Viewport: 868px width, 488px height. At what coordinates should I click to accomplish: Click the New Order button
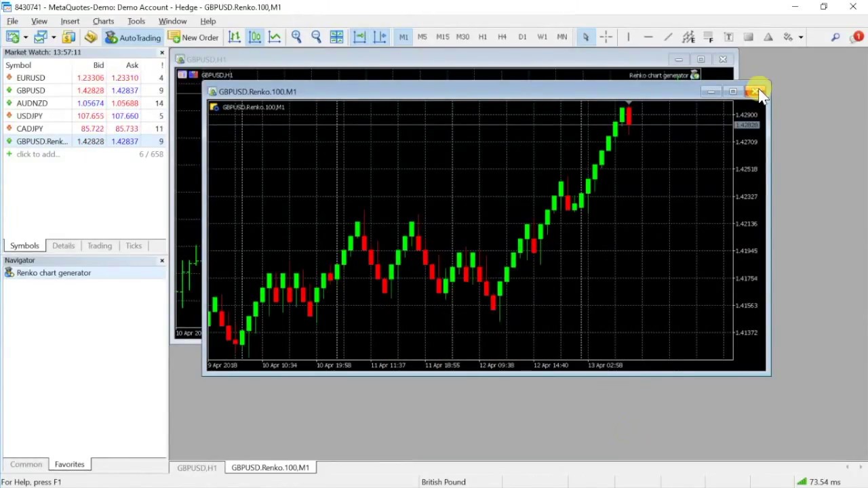(193, 37)
